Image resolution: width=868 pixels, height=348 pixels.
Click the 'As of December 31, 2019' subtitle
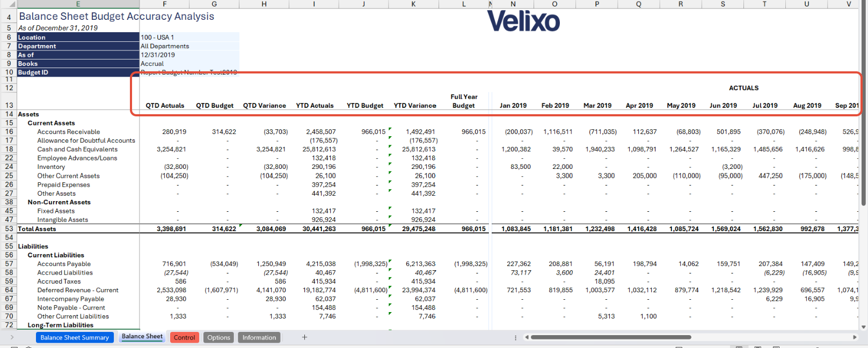(58, 28)
